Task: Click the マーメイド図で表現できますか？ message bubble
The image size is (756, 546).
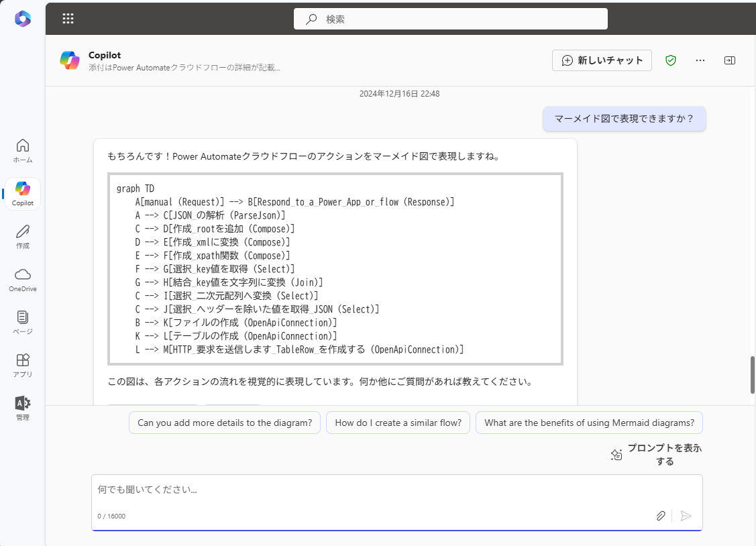Action: pyautogui.click(x=624, y=119)
